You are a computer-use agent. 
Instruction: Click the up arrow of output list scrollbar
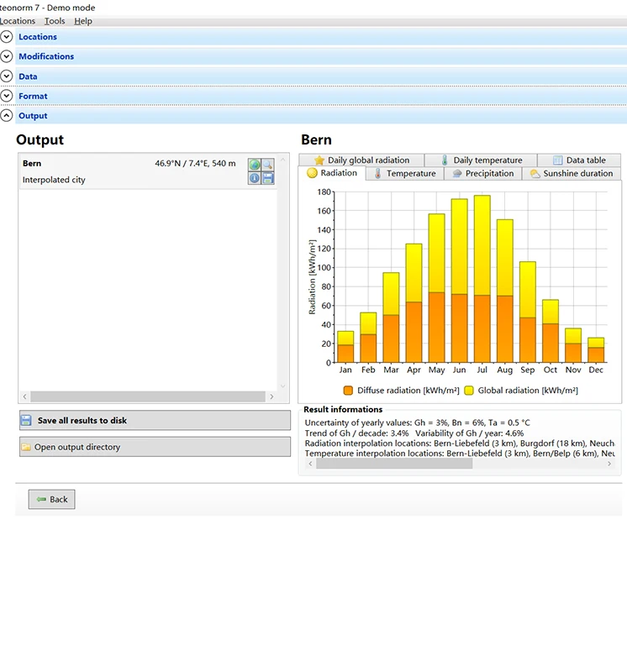click(x=282, y=160)
